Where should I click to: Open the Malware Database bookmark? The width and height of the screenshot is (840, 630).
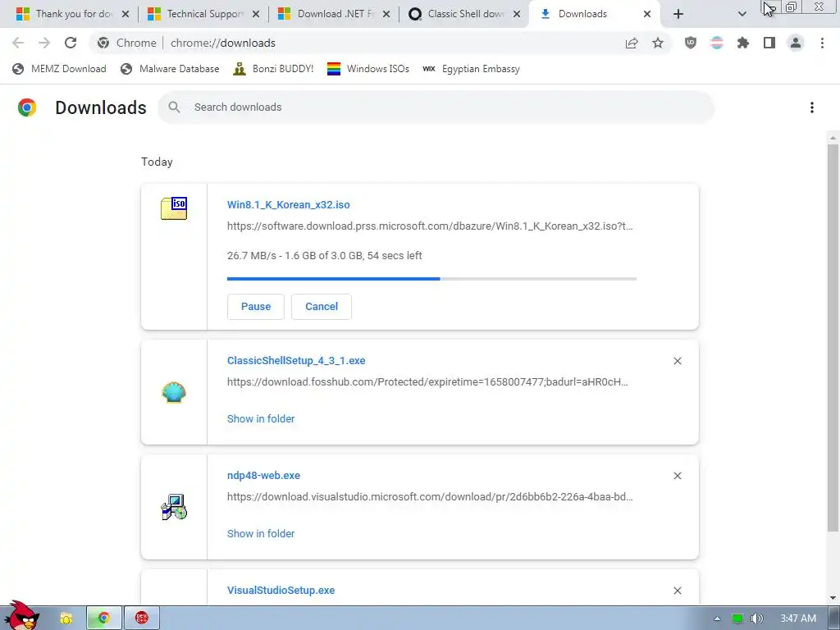170,69
